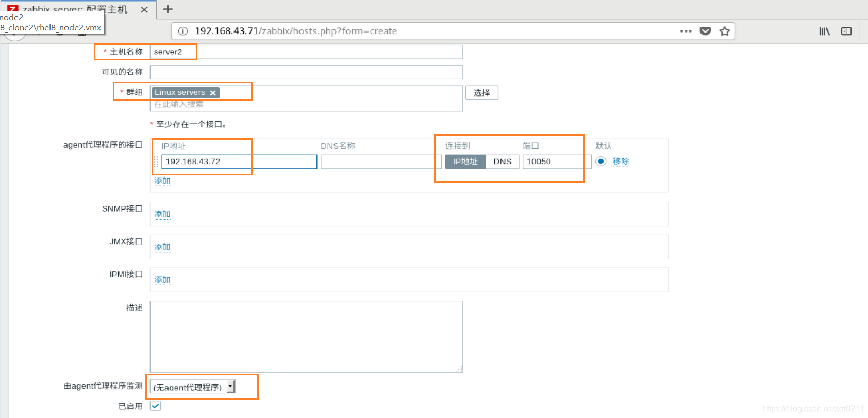Focus the 主机名称 host name field
The height and width of the screenshot is (418, 868).
[x=306, y=52]
